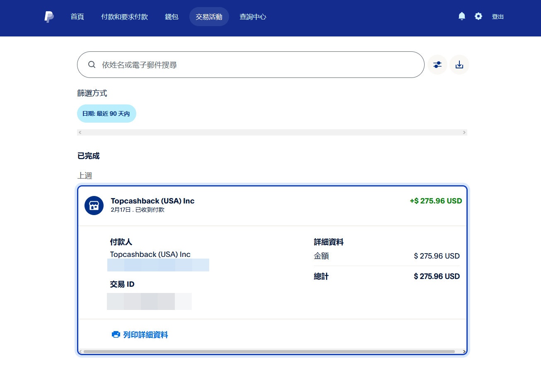Click 列印詳細資料 print details link
The image size is (541, 392).
tap(145, 334)
